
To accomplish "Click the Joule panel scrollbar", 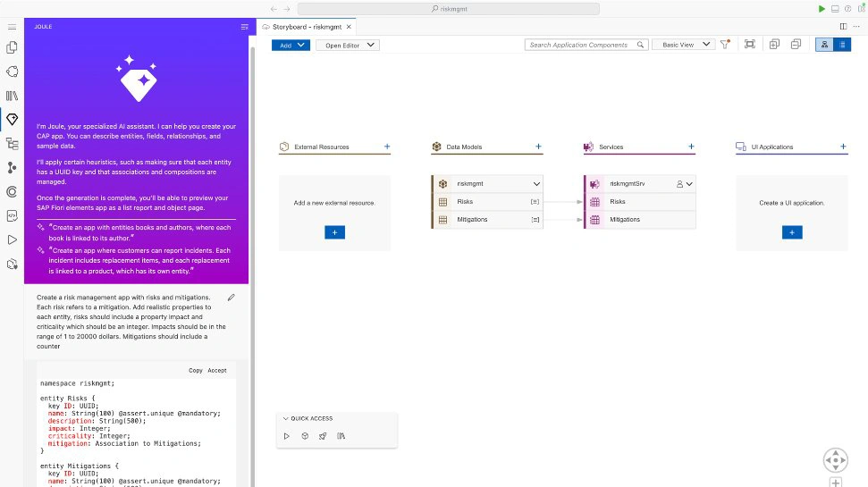I will pos(252,260).
